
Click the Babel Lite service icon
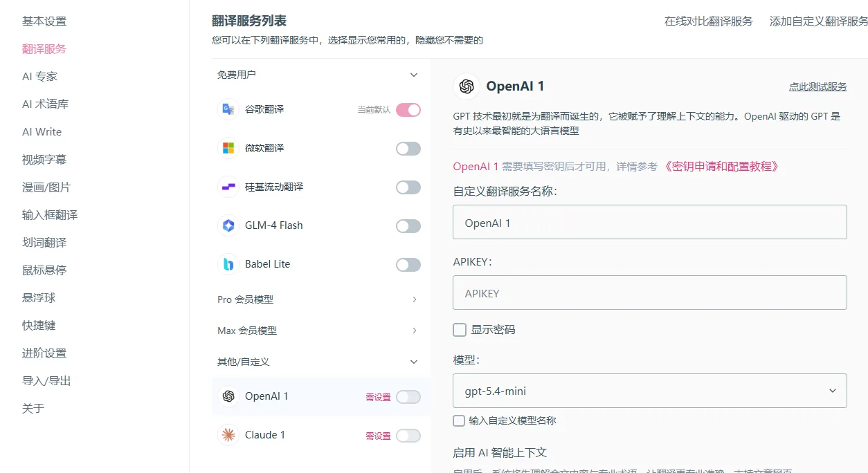228,264
